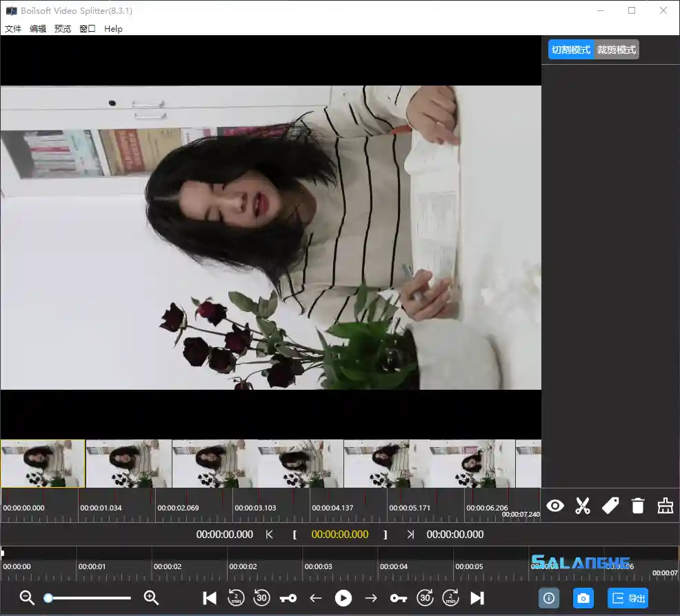Click the 导出 export button
Image resolution: width=680 pixels, height=616 pixels.
[x=627, y=598]
